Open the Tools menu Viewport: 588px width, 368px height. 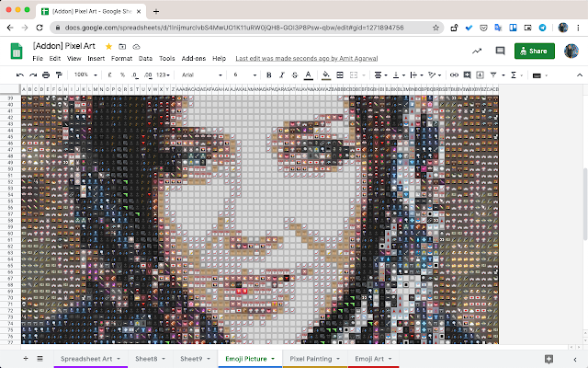(167, 59)
